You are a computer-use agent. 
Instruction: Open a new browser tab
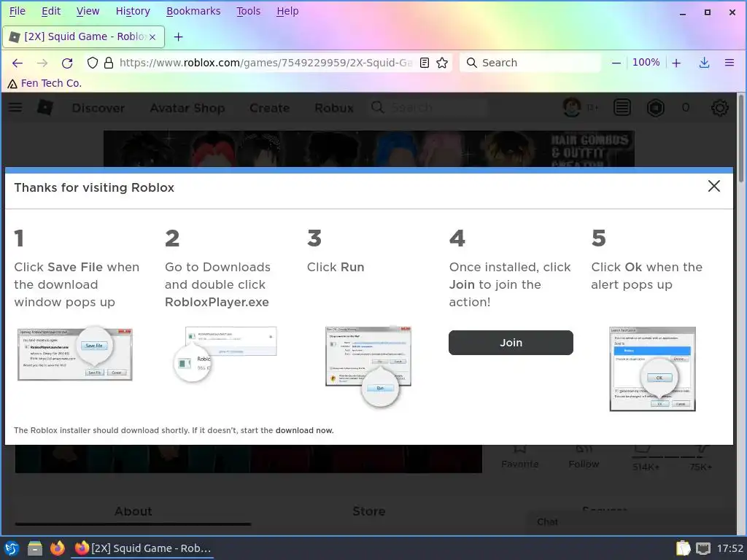click(178, 37)
